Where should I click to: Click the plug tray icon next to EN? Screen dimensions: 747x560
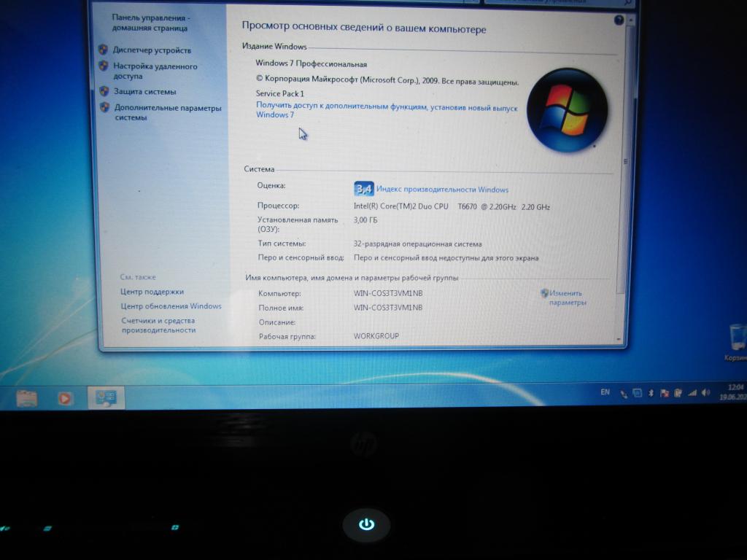[x=624, y=394]
